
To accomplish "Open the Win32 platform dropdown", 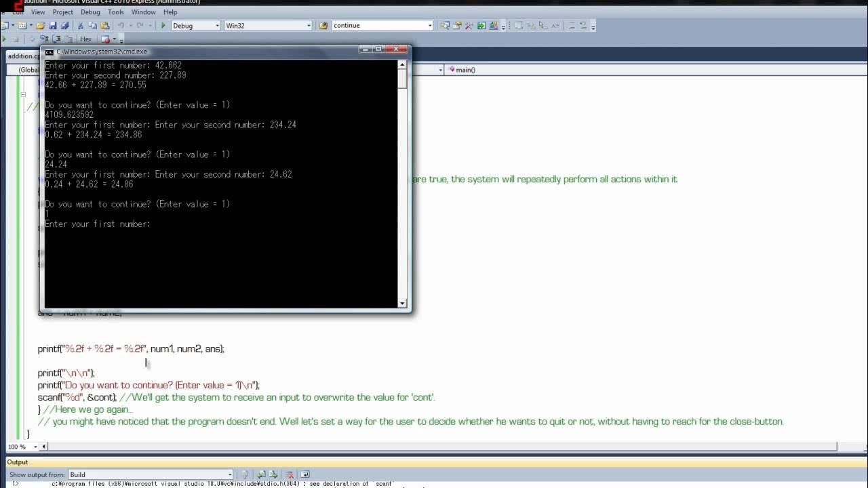I will click(x=309, y=26).
